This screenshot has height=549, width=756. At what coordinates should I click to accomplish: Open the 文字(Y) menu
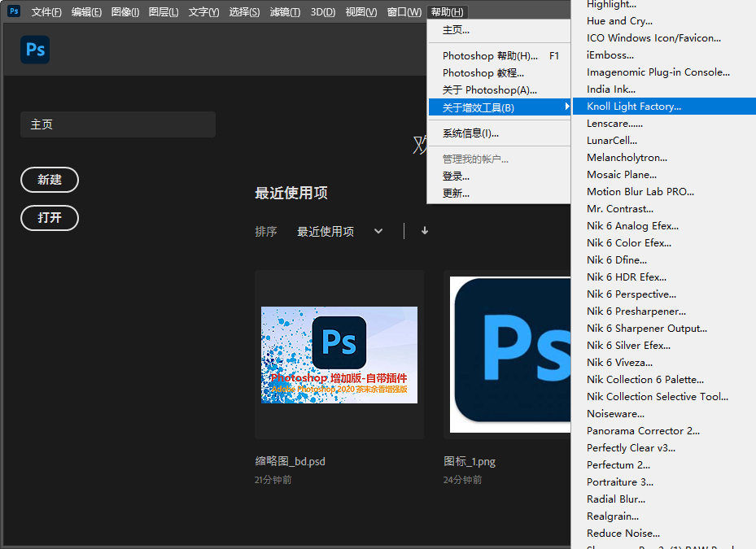[x=203, y=12]
